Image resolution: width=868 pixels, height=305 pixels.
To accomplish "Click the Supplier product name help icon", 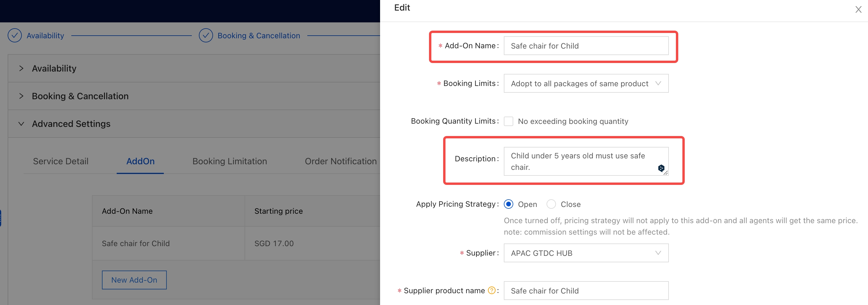I will [492, 290].
